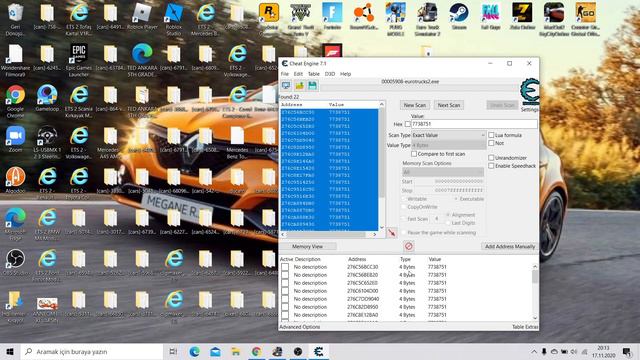This screenshot has width=640, height=360.
Task: Open Counter-Strike Global Offensive shortcut
Action: pyautogui.click(x=585, y=19)
